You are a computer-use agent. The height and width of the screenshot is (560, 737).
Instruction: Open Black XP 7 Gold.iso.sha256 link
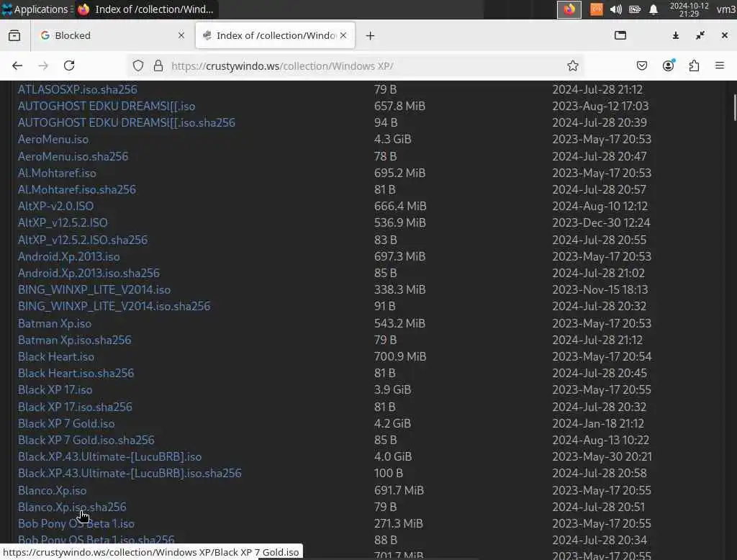86,440
